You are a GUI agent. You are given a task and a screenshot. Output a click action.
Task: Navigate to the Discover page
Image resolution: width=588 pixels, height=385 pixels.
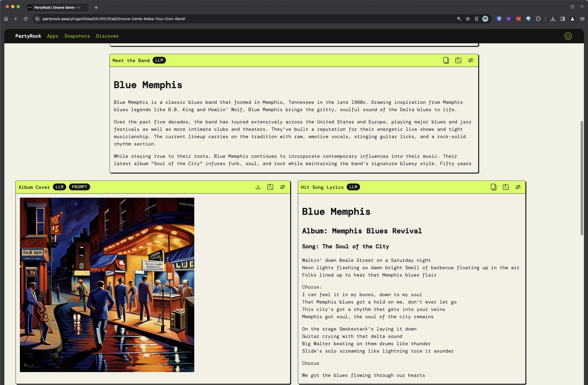coord(107,36)
